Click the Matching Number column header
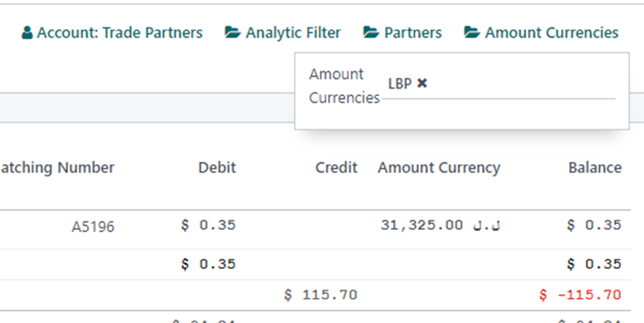Viewport: 644px width, 323px height. [x=57, y=168]
